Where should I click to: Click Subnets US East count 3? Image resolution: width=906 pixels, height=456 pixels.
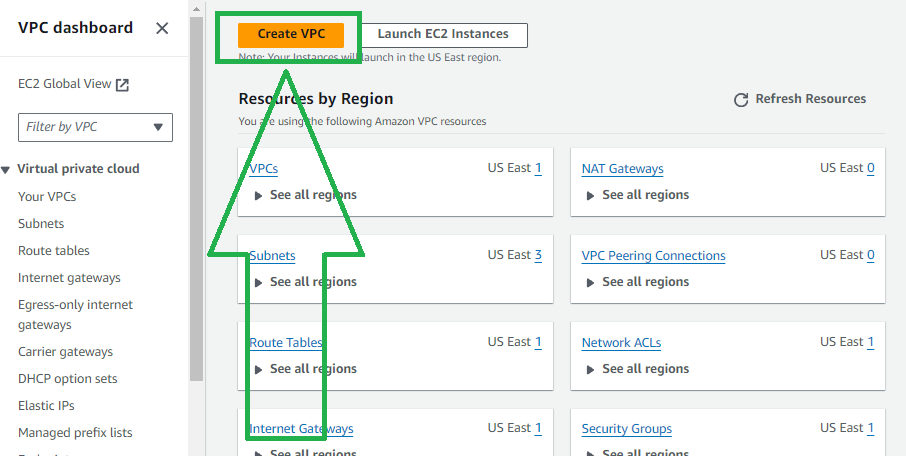click(x=538, y=255)
